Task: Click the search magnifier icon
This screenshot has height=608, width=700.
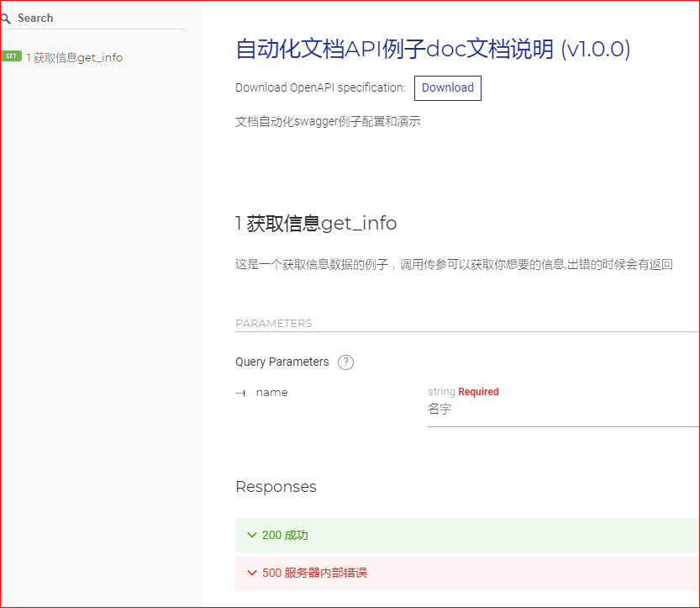Action: tap(8, 18)
